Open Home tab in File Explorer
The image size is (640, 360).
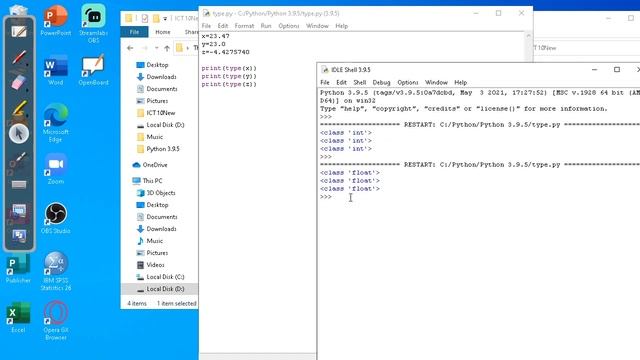click(163, 32)
